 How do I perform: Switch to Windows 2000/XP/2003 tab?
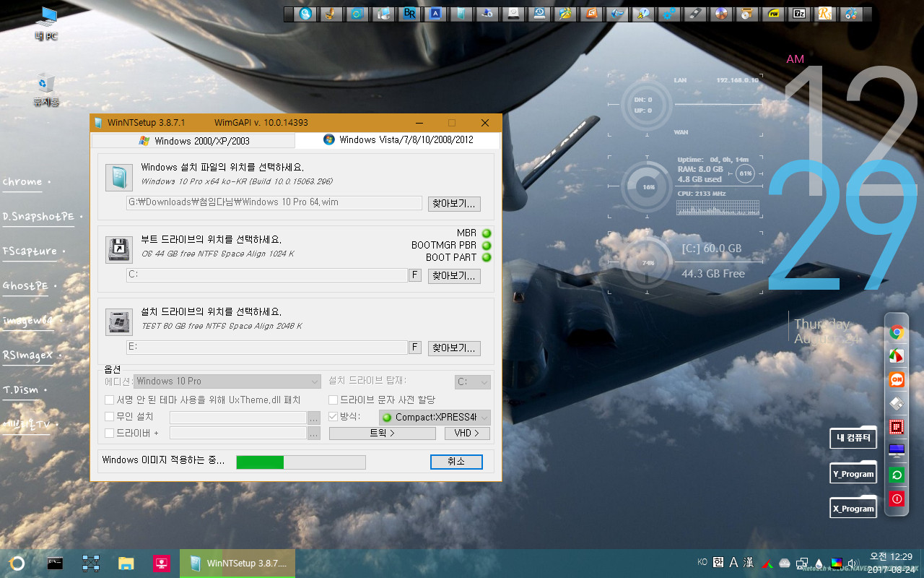(193, 141)
